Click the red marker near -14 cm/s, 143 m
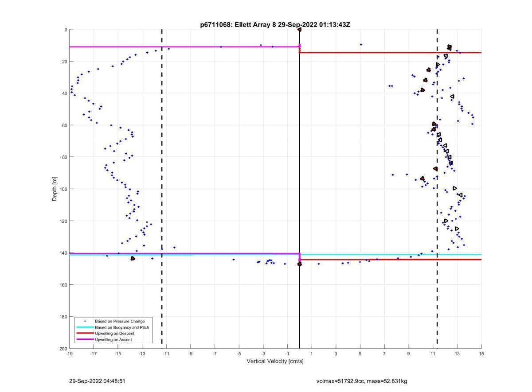 pos(133,258)
